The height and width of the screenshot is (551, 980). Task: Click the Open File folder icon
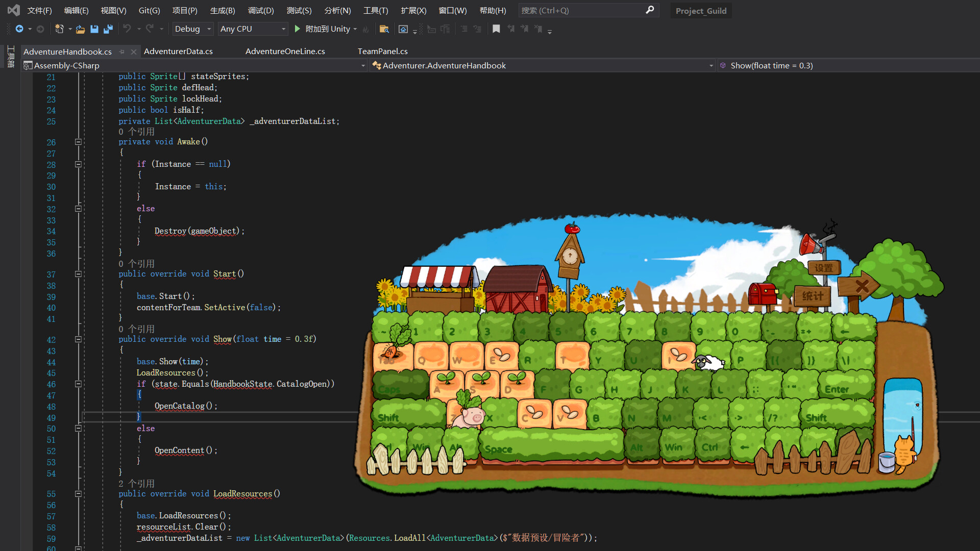pyautogui.click(x=80, y=29)
